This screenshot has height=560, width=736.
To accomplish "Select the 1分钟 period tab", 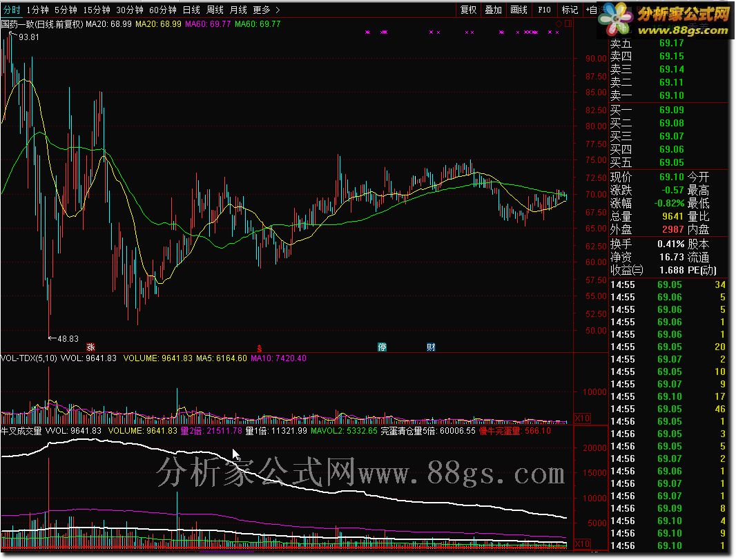I will pyautogui.click(x=37, y=10).
